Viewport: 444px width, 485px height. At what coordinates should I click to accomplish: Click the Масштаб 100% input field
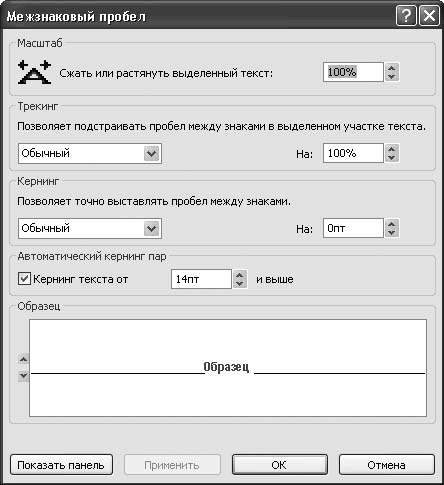click(353, 72)
